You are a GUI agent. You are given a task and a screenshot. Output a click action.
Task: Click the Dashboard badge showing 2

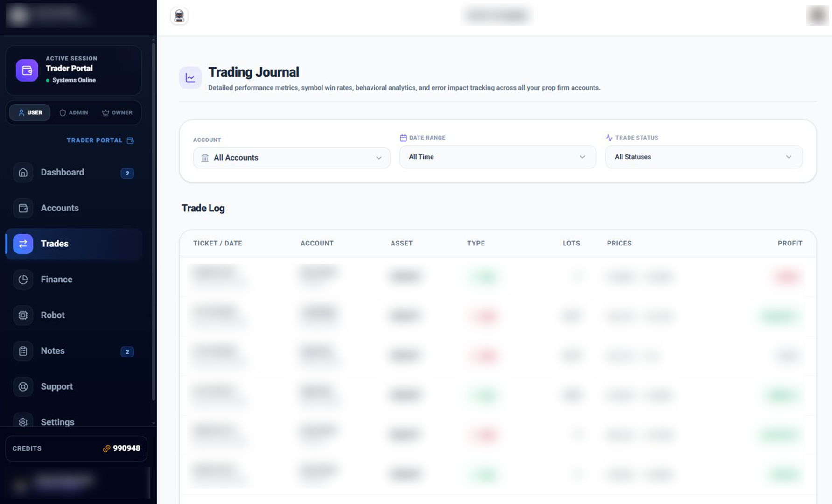pyautogui.click(x=127, y=173)
